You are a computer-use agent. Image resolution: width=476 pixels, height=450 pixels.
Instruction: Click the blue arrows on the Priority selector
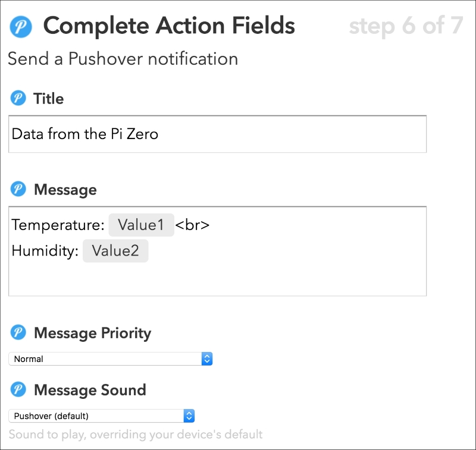[207, 358]
